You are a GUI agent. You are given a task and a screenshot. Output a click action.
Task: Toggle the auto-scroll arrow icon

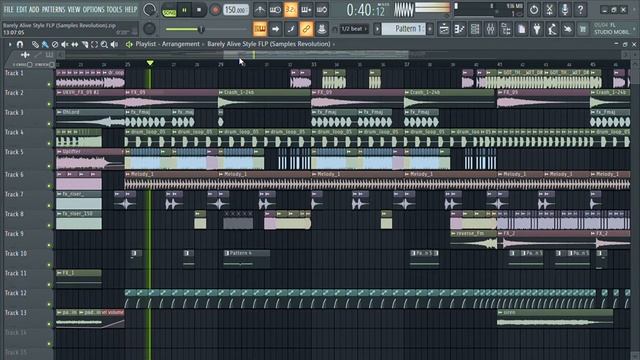click(x=276, y=29)
